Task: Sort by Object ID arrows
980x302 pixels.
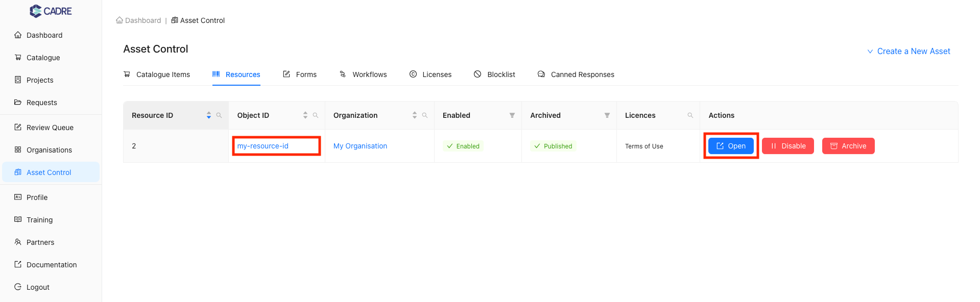Action: click(x=305, y=115)
